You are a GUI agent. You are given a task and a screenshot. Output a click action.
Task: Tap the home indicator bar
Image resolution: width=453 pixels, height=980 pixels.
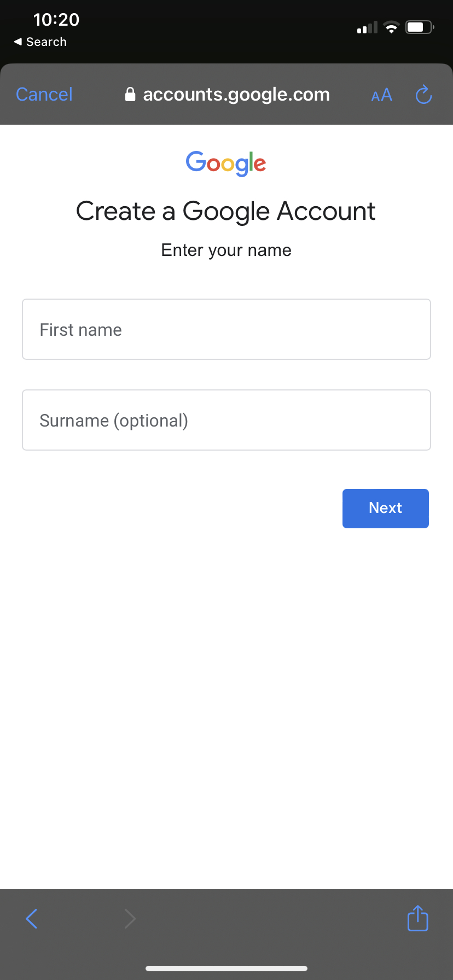tap(226, 968)
